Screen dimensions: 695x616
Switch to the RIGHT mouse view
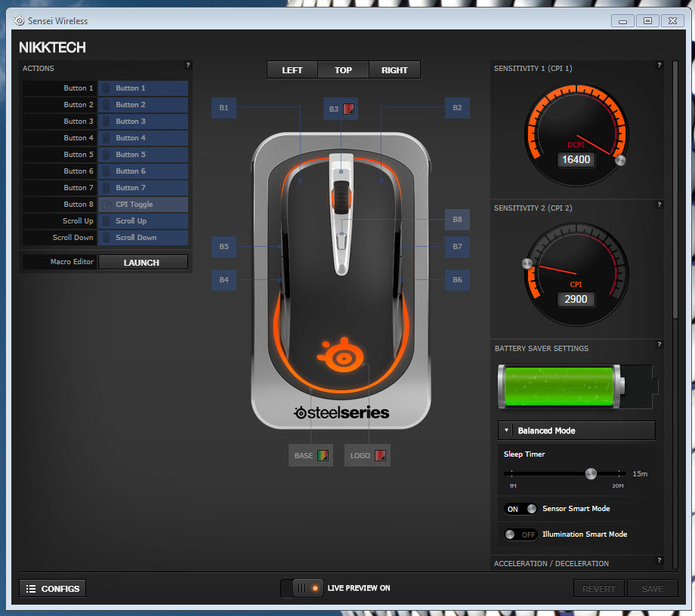394,70
